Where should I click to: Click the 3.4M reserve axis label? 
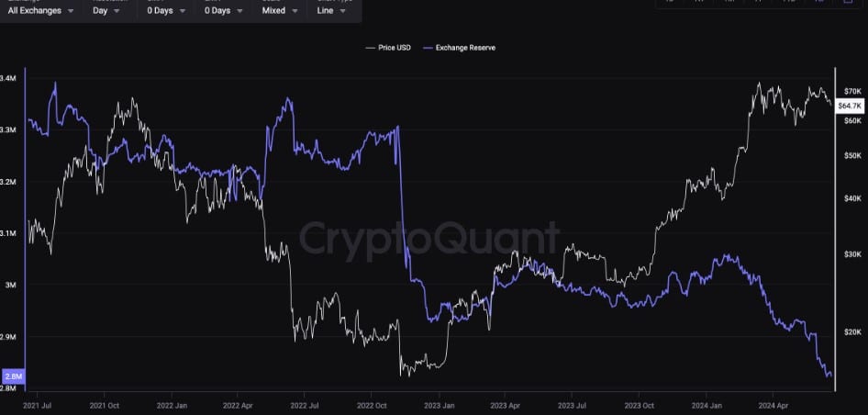[8, 78]
